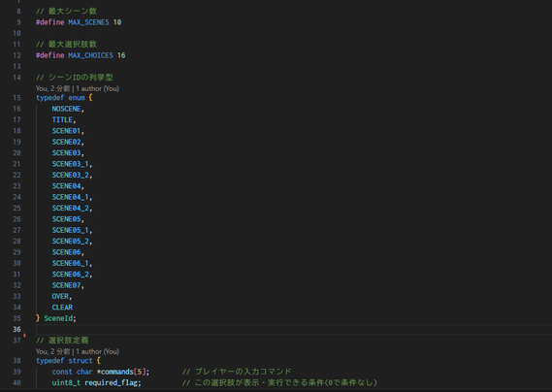Click the SceneId type name
This screenshot has width=552, height=392.
[58, 318]
